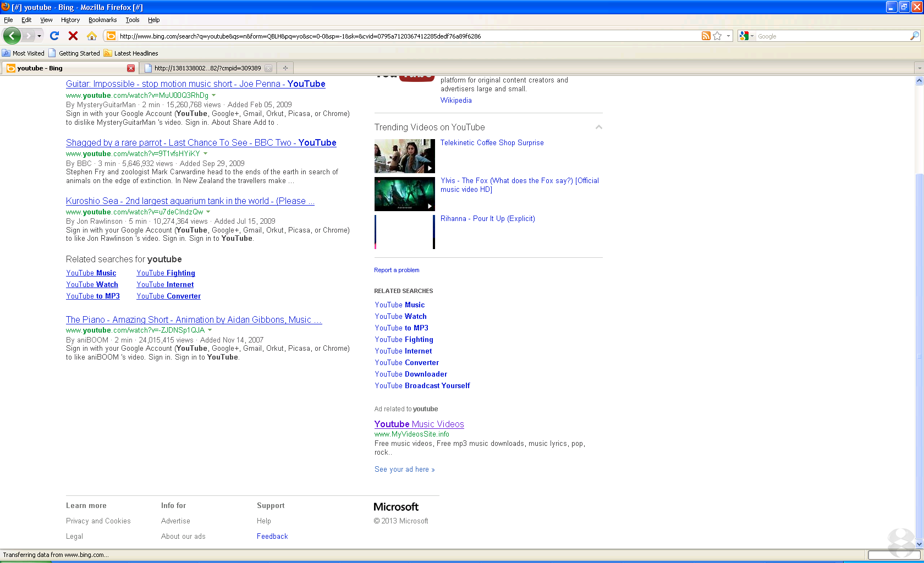Click the search magnifier icon in Google box
Image resolution: width=924 pixels, height=563 pixels.
pos(915,36)
